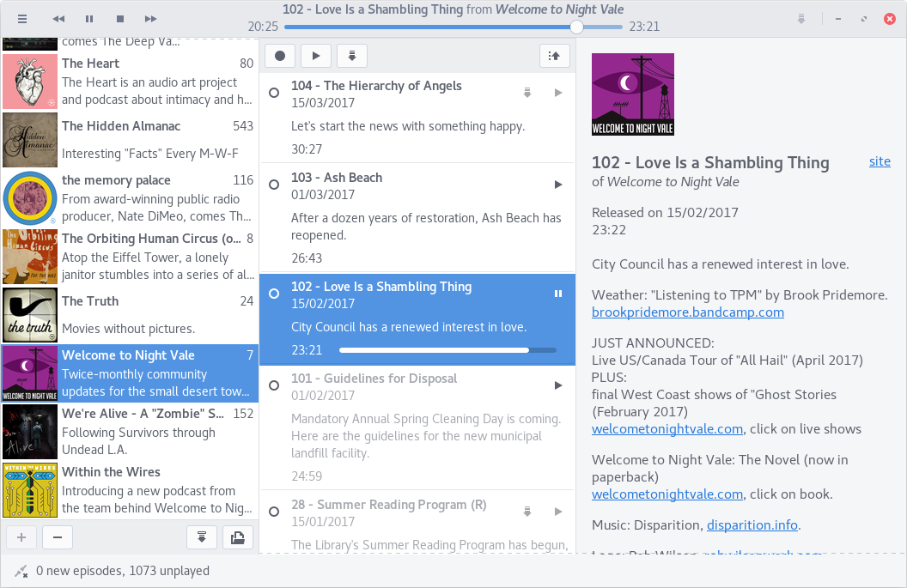Open brookpridemore.bandcamp.com link

[x=688, y=312]
